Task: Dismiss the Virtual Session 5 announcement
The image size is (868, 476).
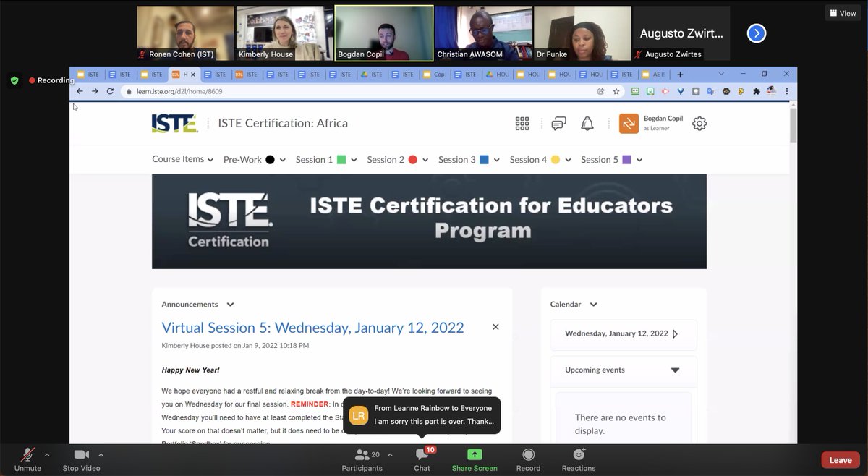Action: (495, 327)
